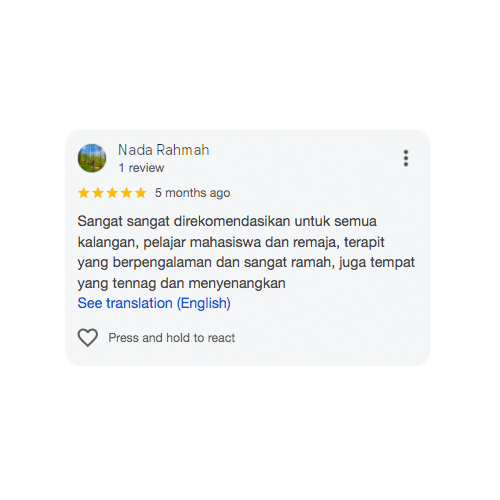Viewport: 500px width, 500px height.
Task: Click the first yellow rating star
Action: coord(84,193)
